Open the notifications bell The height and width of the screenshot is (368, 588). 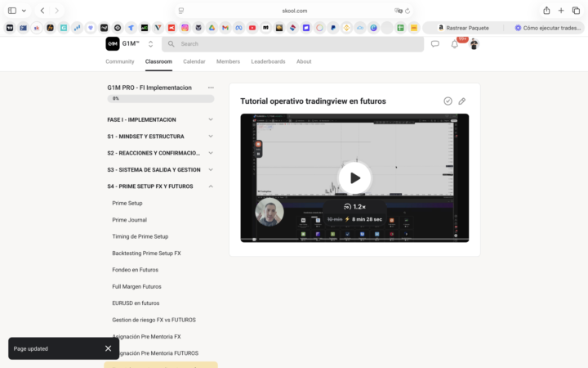(455, 44)
